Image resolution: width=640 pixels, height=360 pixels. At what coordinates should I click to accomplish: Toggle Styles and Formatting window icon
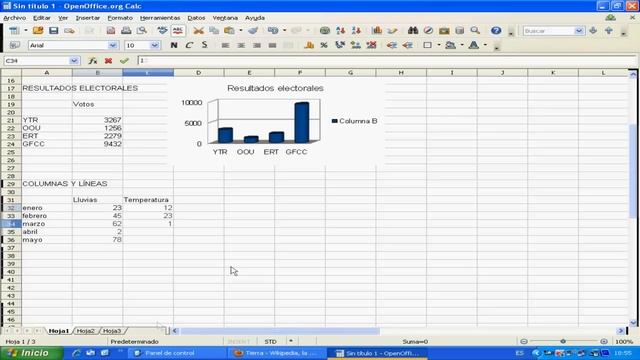coord(14,45)
